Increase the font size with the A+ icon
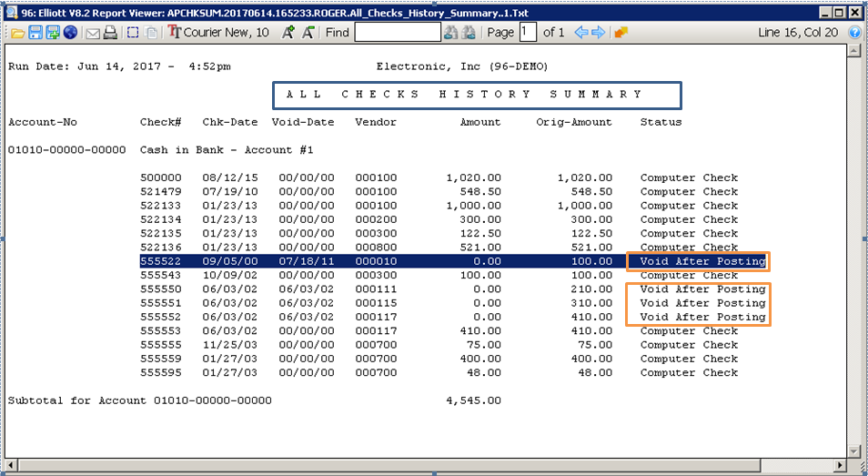 tap(288, 33)
